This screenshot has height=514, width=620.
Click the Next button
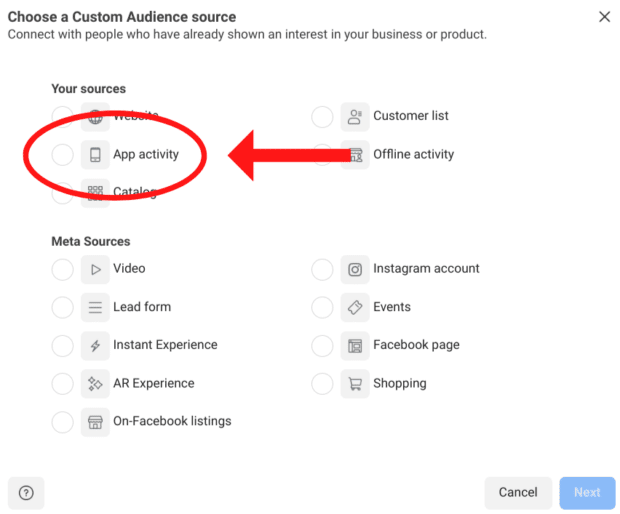pyautogui.click(x=587, y=492)
